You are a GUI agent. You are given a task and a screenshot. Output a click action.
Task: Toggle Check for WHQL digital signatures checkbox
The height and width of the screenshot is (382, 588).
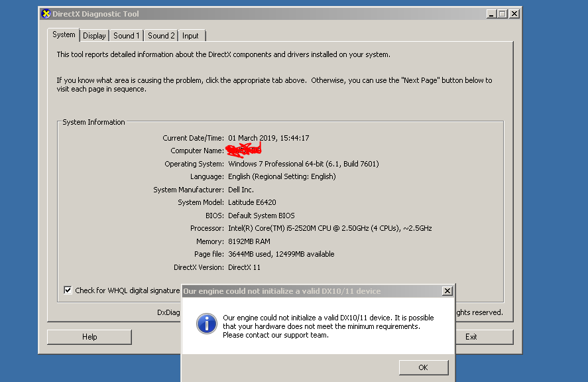(x=68, y=290)
